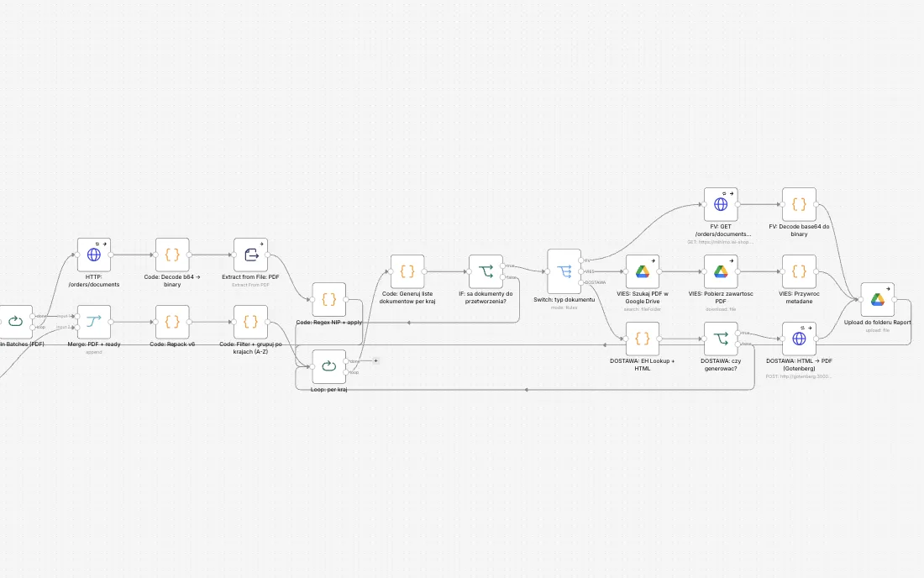Select the HTTP: /orders/documents node
924x578 pixels.
(94, 255)
